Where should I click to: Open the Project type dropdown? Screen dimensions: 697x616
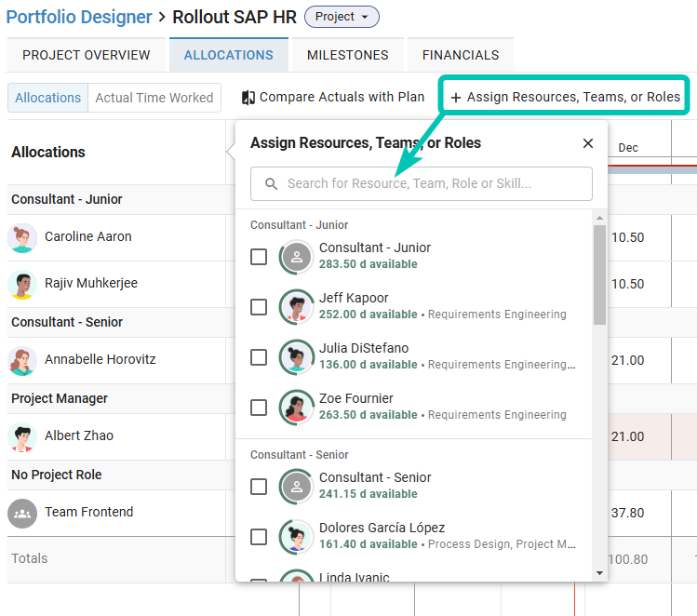tap(342, 17)
